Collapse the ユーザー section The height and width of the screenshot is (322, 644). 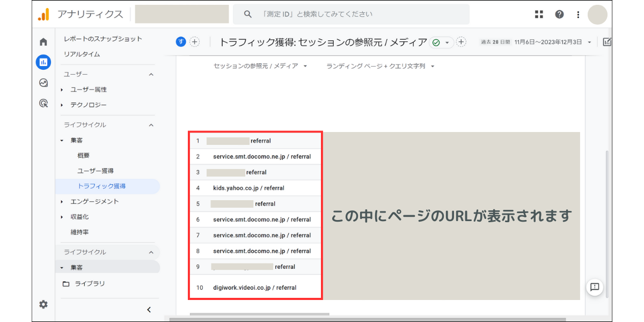pos(151,74)
